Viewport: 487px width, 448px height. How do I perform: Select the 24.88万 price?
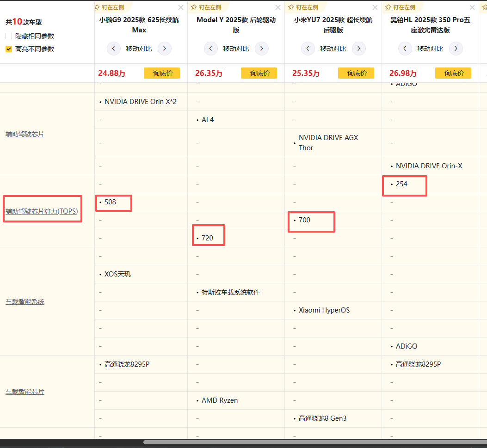[x=112, y=73]
